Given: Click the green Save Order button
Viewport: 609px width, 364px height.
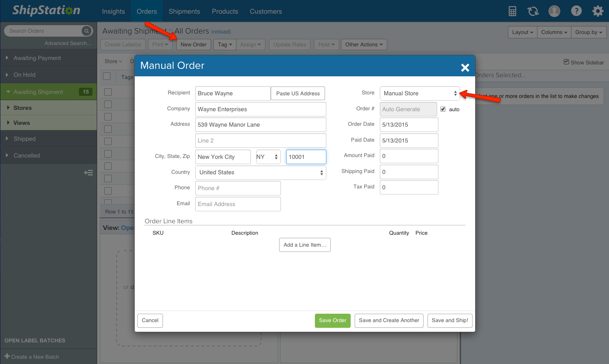Looking at the screenshot, I should pos(333,321).
